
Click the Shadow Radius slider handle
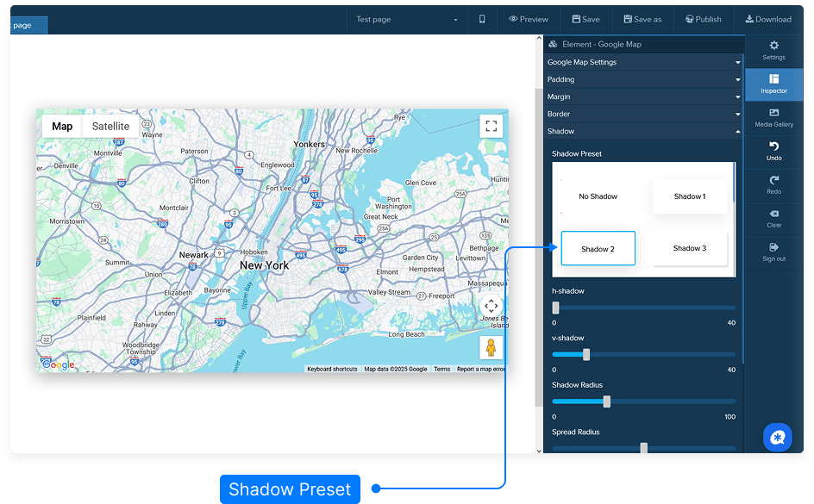(x=607, y=401)
